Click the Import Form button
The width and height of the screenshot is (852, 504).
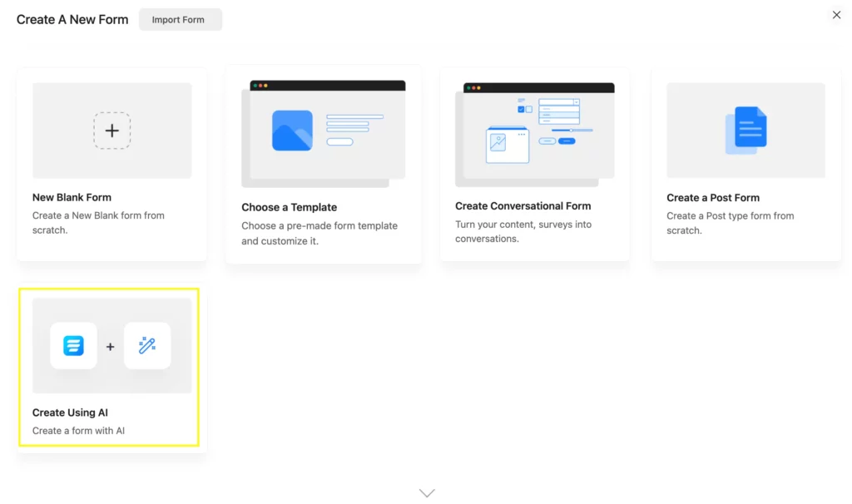pyautogui.click(x=180, y=20)
